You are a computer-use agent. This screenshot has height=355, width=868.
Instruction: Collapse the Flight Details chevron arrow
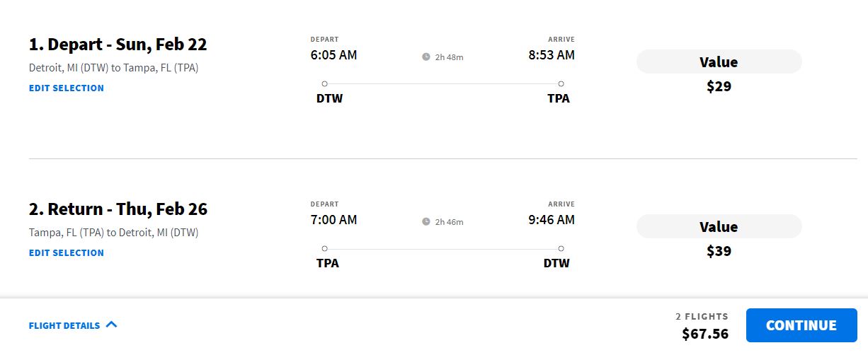(111, 325)
